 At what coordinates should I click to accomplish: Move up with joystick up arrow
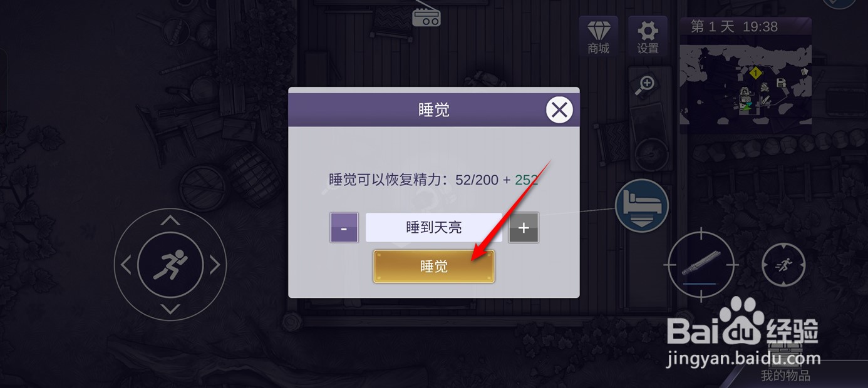[x=170, y=220]
